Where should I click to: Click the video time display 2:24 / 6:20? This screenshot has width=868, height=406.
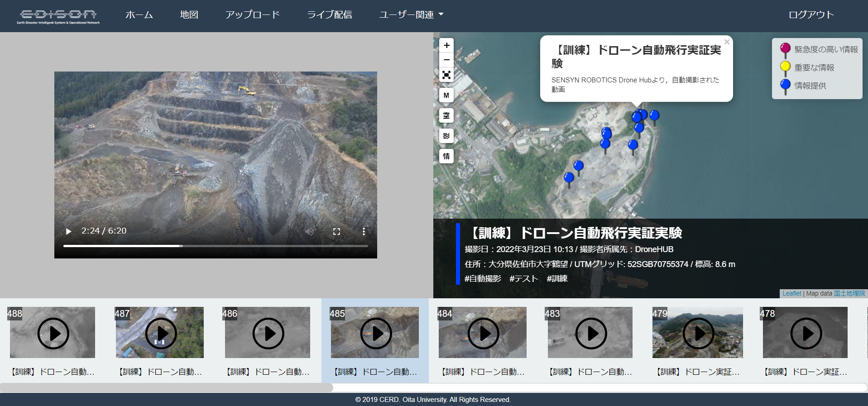[104, 231]
